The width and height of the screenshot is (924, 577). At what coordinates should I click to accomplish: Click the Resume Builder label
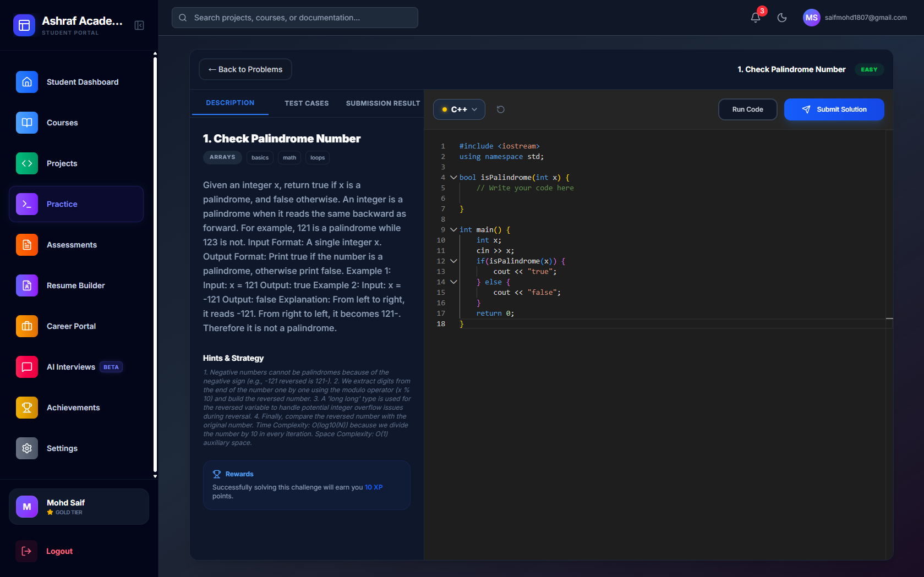pyautogui.click(x=76, y=285)
